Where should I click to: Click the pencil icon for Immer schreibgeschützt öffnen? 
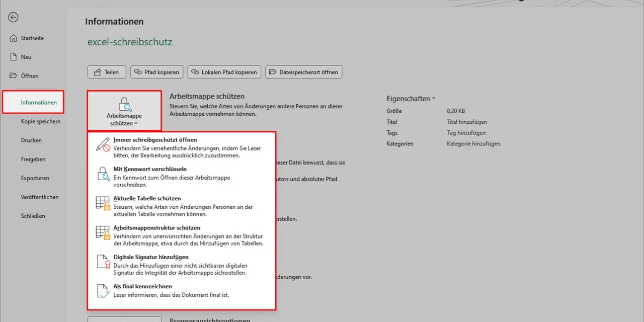[x=103, y=144]
